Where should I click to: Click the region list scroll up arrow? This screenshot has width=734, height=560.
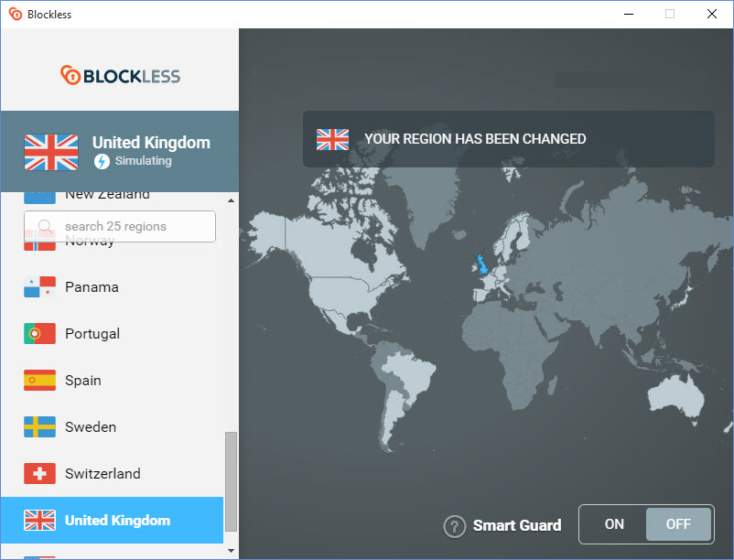(x=231, y=200)
